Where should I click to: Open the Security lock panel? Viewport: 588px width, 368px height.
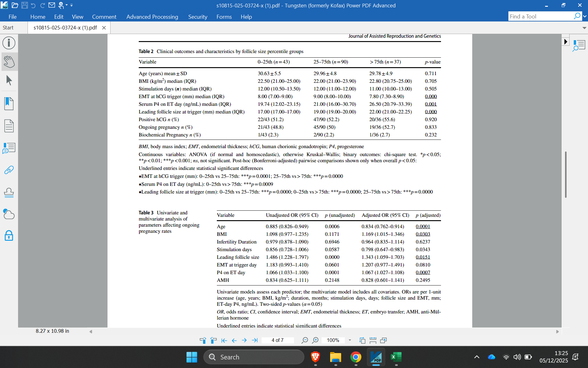pos(9,236)
